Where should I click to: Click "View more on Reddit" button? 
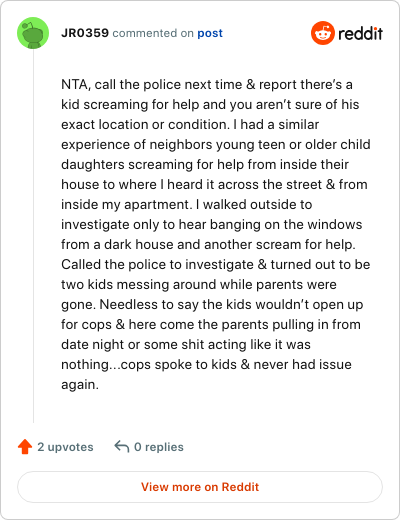click(200, 487)
